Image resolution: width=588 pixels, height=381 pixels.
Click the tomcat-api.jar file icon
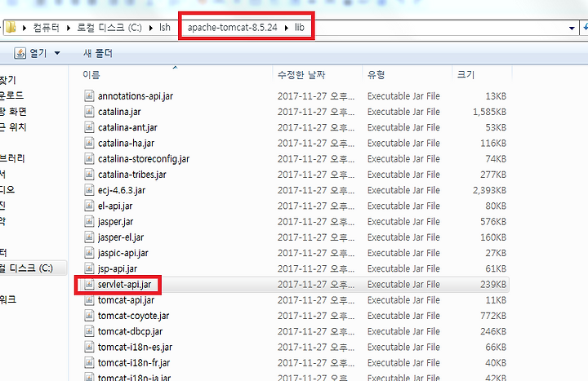tap(89, 301)
